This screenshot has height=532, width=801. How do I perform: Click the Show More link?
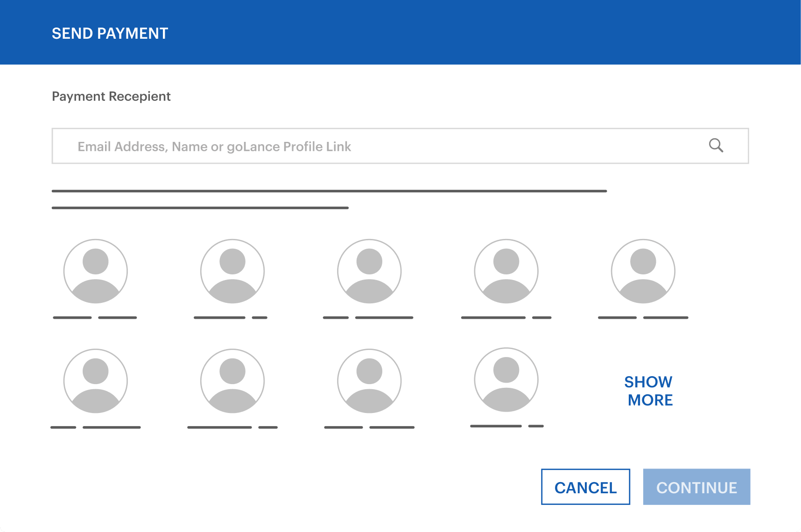click(648, 391)
